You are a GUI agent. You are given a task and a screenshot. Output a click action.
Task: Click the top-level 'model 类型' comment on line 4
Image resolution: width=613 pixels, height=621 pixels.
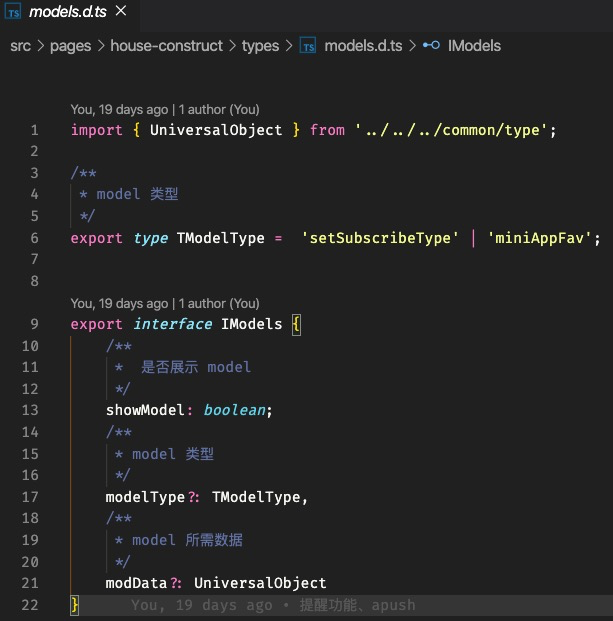(137, 194)
